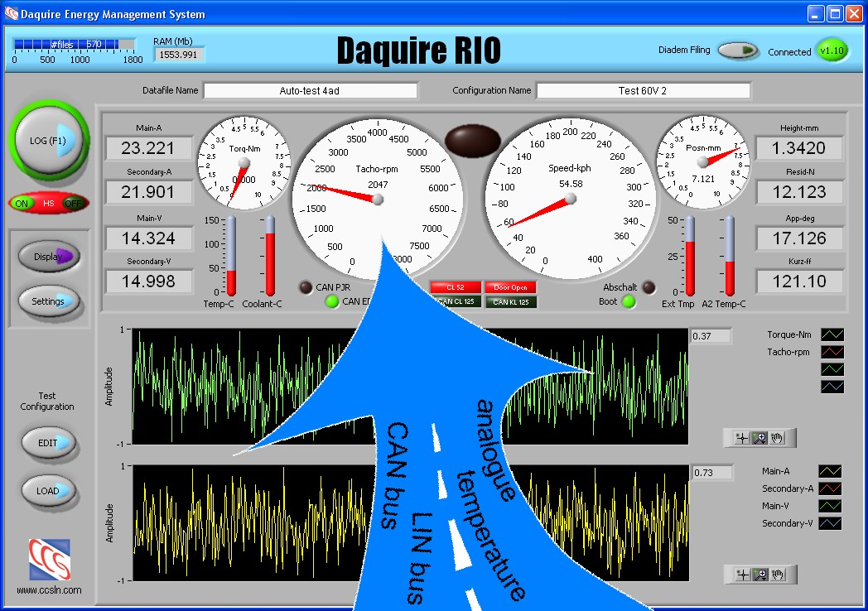
Task: Click the Secondary-A plot legend waveform icon
Action: point(832,488)
